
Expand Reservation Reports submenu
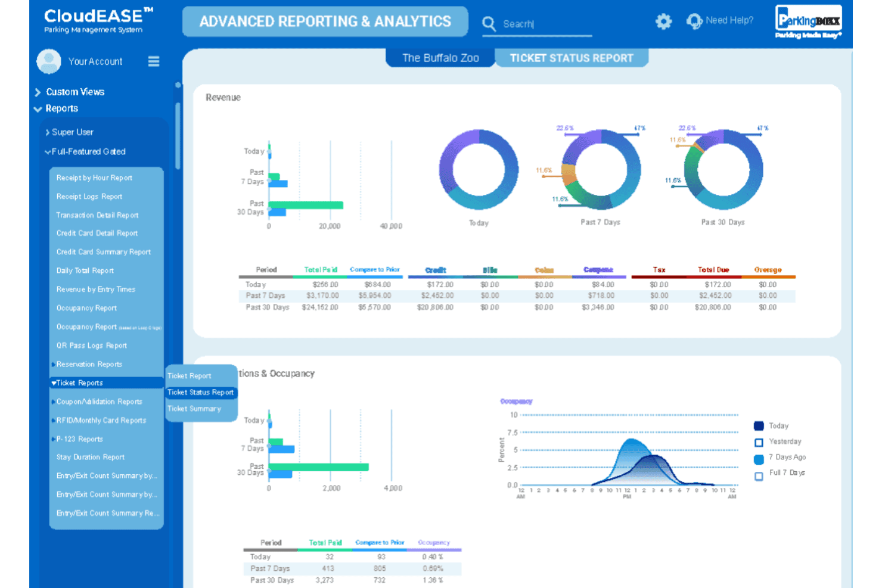click(x=53, y=364)
